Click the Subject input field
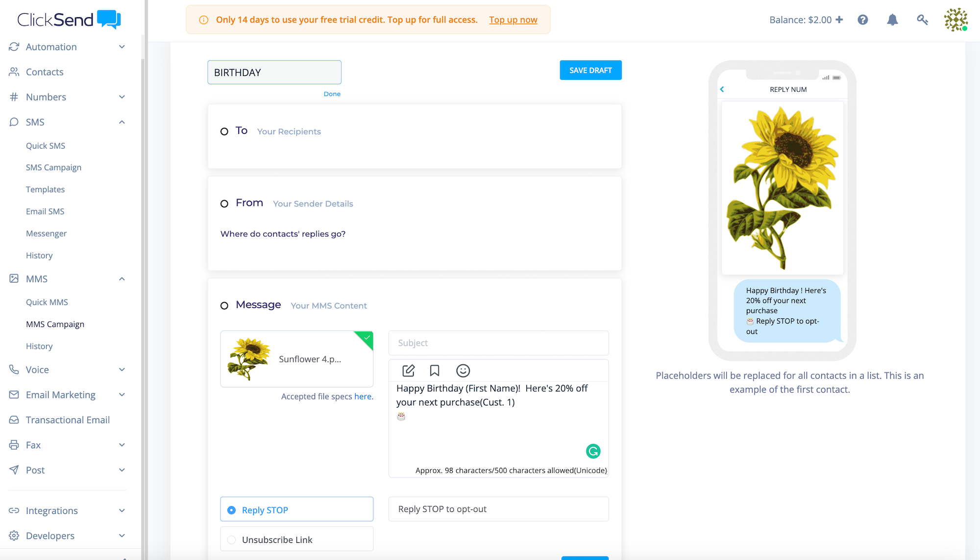This screenshot has width=980, height=560. [x=498, y=342]
